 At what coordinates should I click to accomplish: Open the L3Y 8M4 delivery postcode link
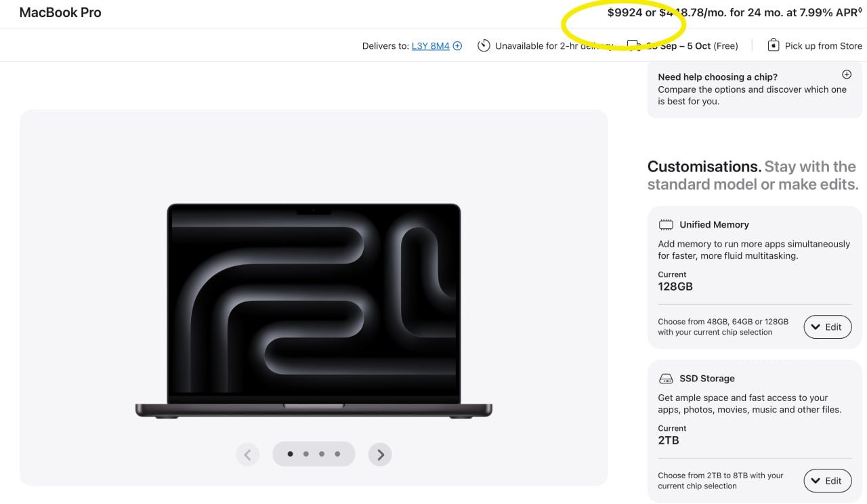click(x=431, y=46)
